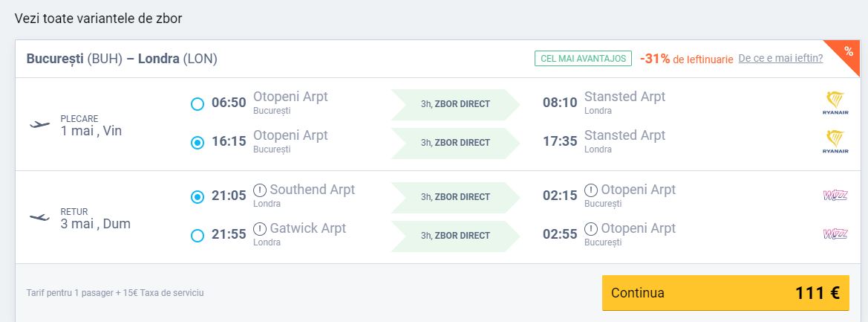Viewport: 868px width, 322px height.
Task: Click the Ryanair logo for the 17:35 arrival
Action: [x=835, y=143]
